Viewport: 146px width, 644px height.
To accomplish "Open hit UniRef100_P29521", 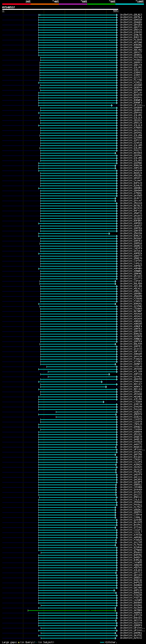I will 131,82.
